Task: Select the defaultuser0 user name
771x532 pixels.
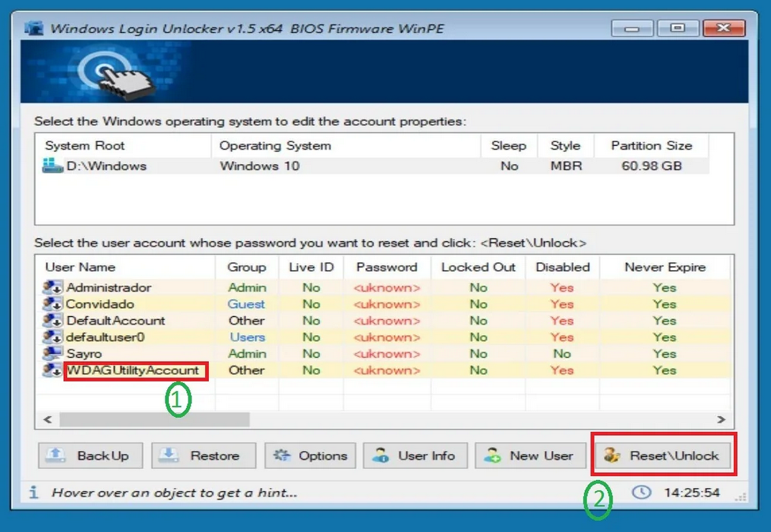Action: pyautogui.click(x=105, y=337)
